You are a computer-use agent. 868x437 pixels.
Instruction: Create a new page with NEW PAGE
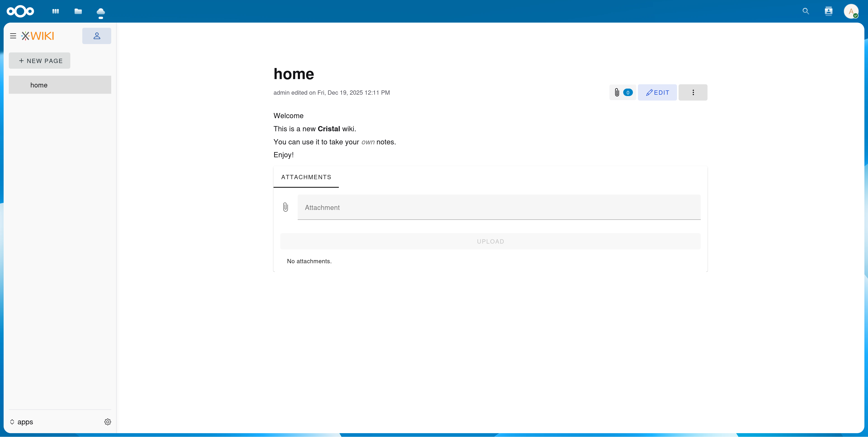(39, 61)
